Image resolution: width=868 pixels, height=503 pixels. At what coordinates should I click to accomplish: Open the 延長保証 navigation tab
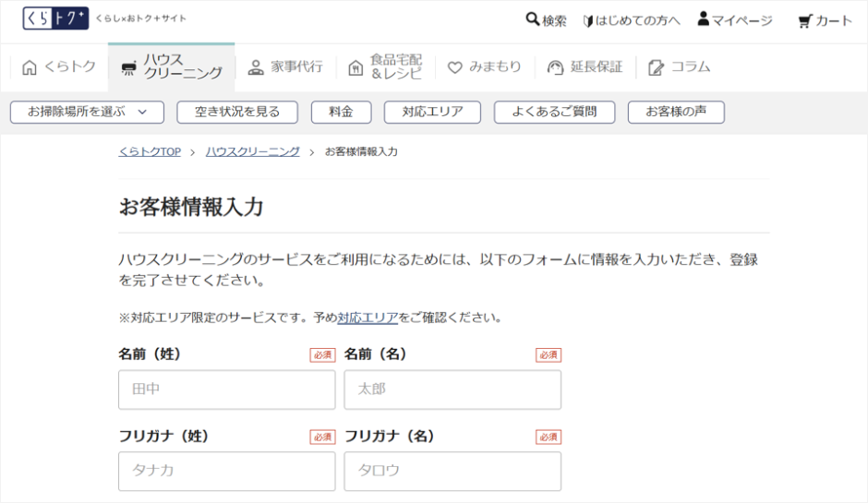(x=585, y=66)
